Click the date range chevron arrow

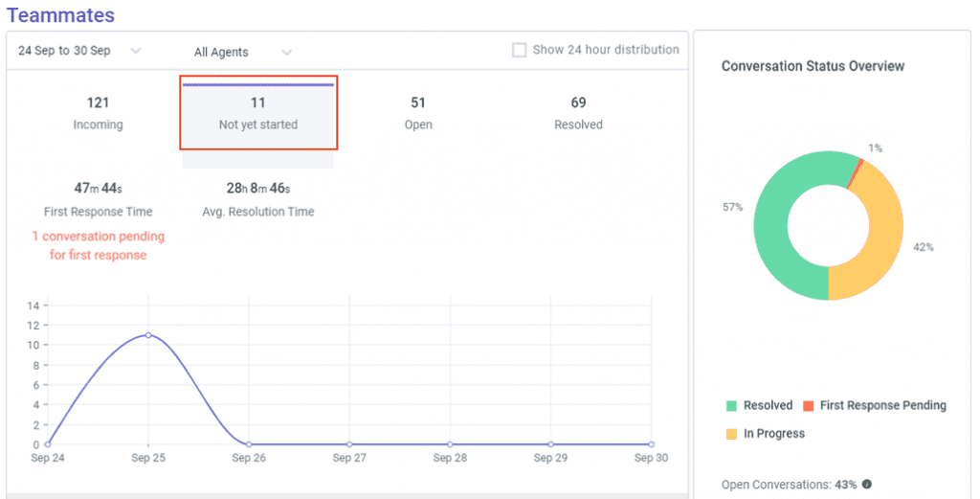[136, 52]
